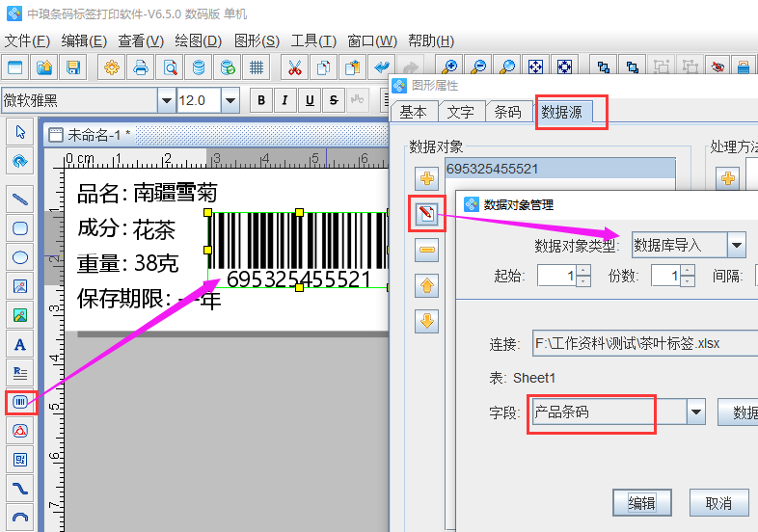The image size is (758, 532).
Task: Toggle underline text formatting
Action: coord(310,100)
